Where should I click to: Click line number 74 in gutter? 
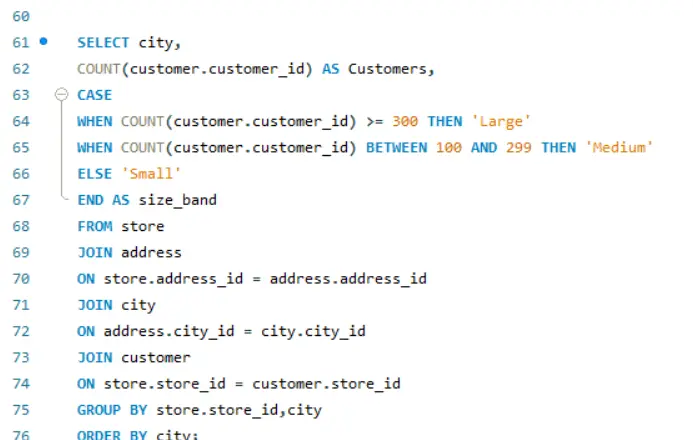[21, 383]
